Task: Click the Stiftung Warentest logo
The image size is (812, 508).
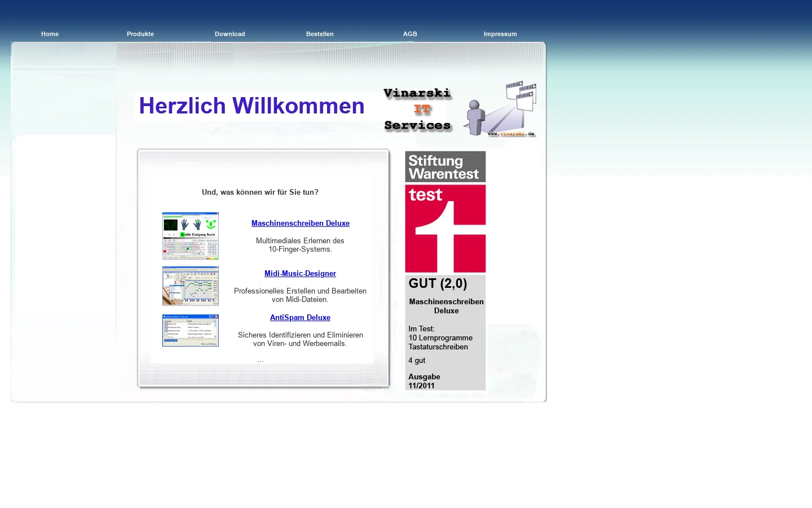Action: click(445, 167)
